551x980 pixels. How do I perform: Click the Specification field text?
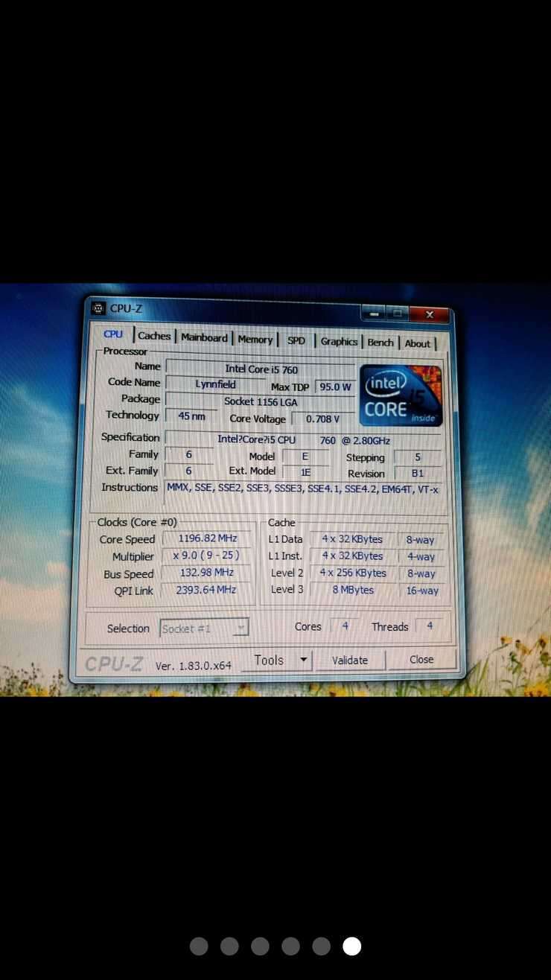[x=304, y=440]
